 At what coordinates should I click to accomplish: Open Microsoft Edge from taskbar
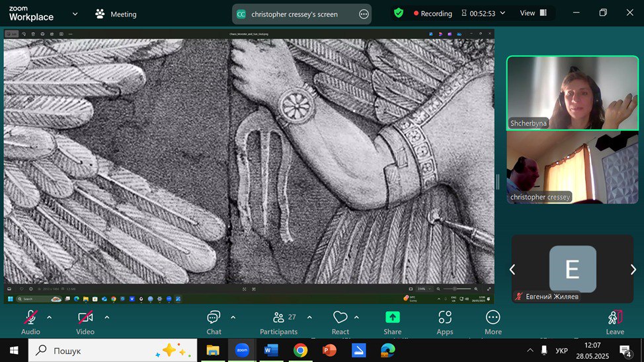(x=387, y=351)
